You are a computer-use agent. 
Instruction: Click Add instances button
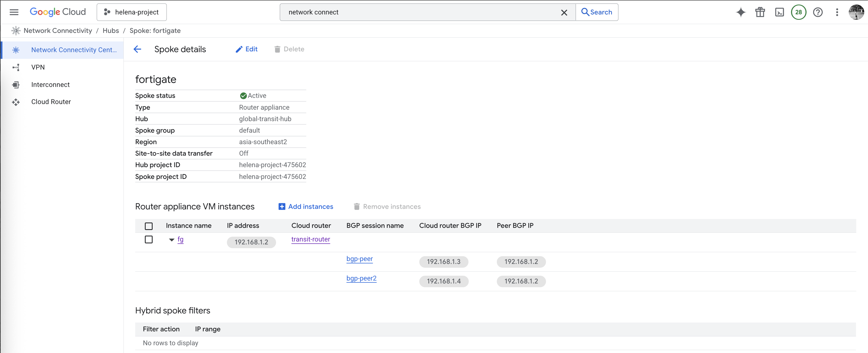306,207
